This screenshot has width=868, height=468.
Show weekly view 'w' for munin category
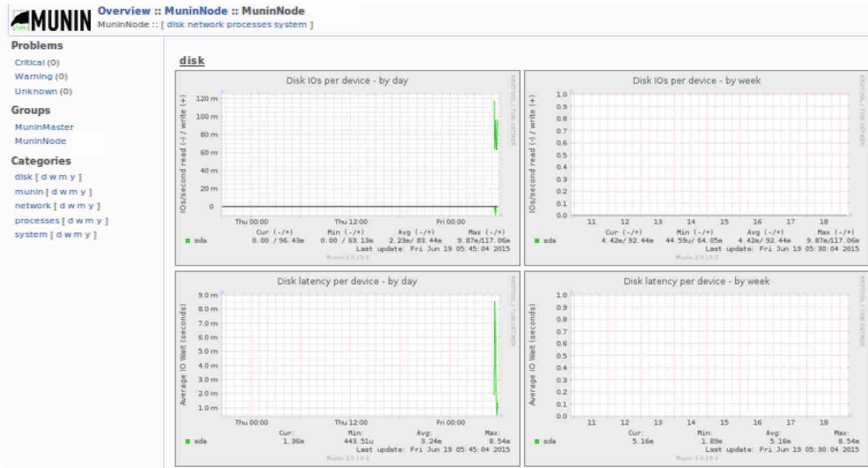click(63, 192)
